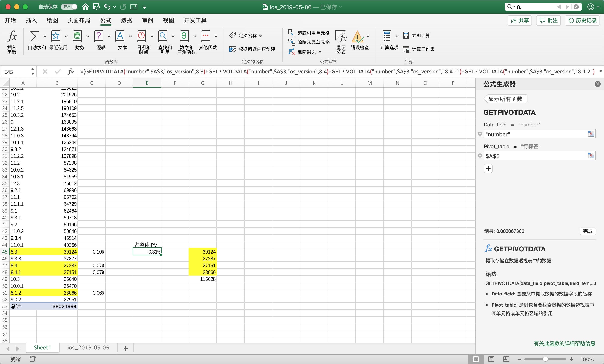
Task: Switch to Page Break Preview icon
Action: coord(506,359)
